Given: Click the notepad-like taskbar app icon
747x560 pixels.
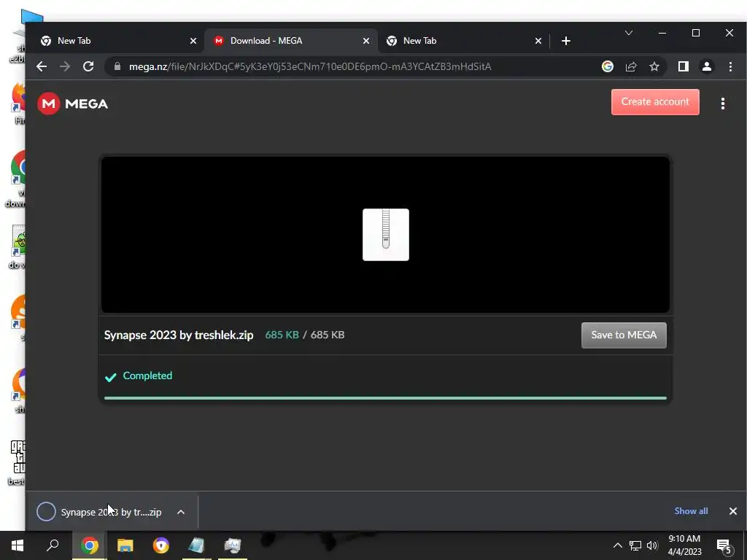Looking at the screenshot, I should 196,545.
